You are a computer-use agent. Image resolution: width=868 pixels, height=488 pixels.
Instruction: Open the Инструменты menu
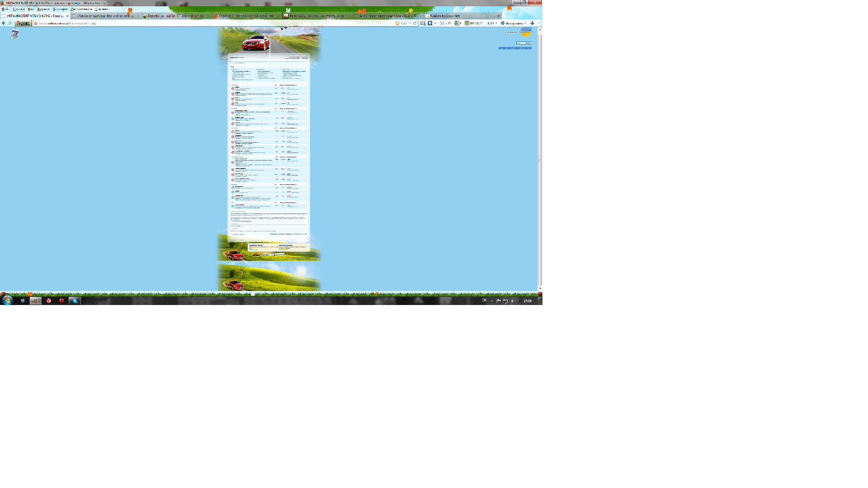coord(81,9)
